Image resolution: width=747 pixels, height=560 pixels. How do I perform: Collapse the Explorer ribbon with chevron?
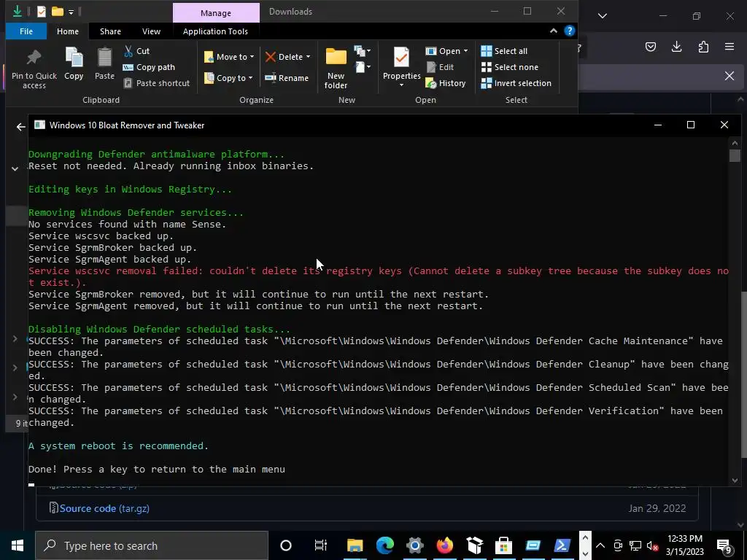tap(553, 31)
